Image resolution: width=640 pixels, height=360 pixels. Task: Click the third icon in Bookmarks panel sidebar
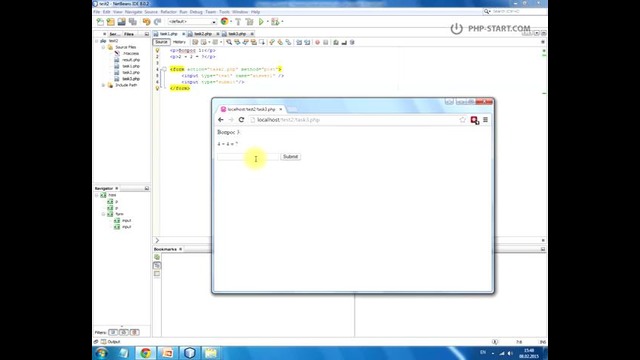pos(157,273)
